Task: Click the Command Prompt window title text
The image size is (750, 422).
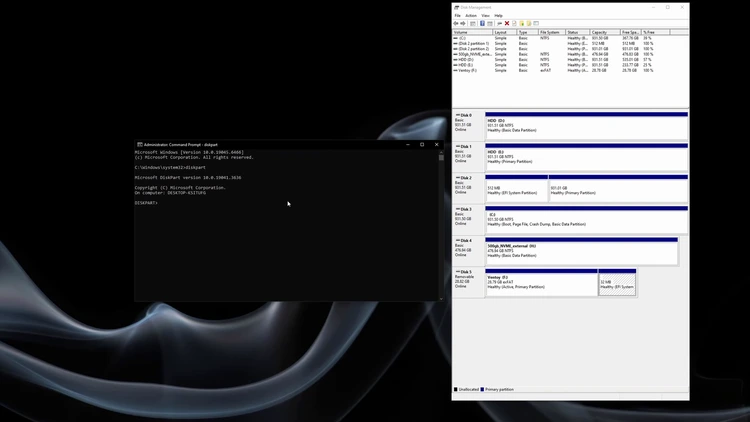Action: [180, 144]
